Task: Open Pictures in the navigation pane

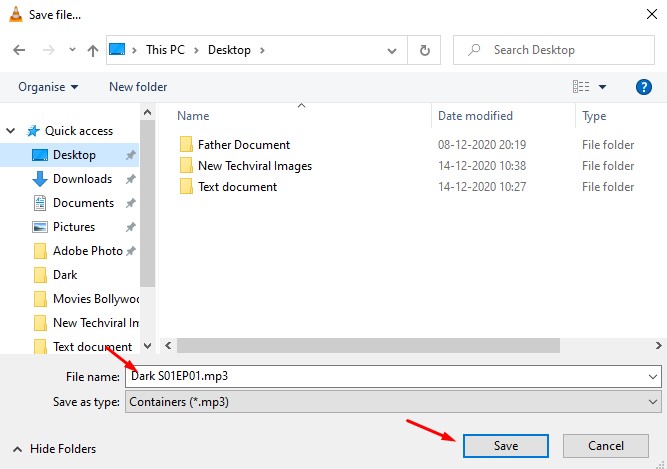Action: click(74, 227)
